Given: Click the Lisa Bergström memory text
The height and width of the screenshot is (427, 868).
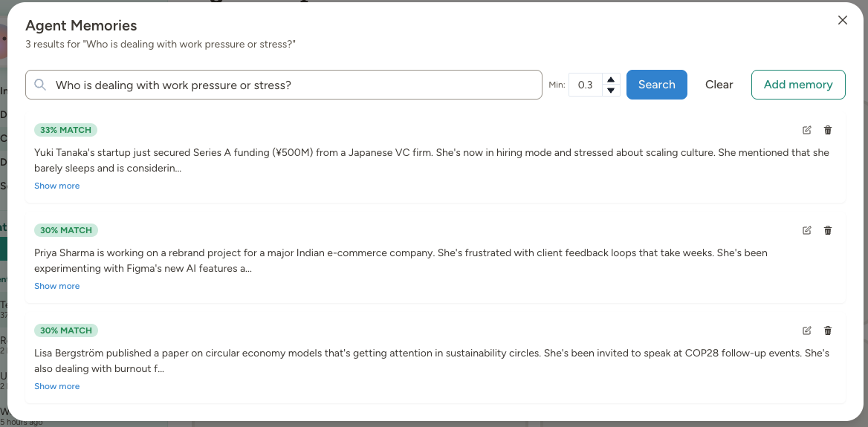Looking at the screenshot, I should (432, 361).
